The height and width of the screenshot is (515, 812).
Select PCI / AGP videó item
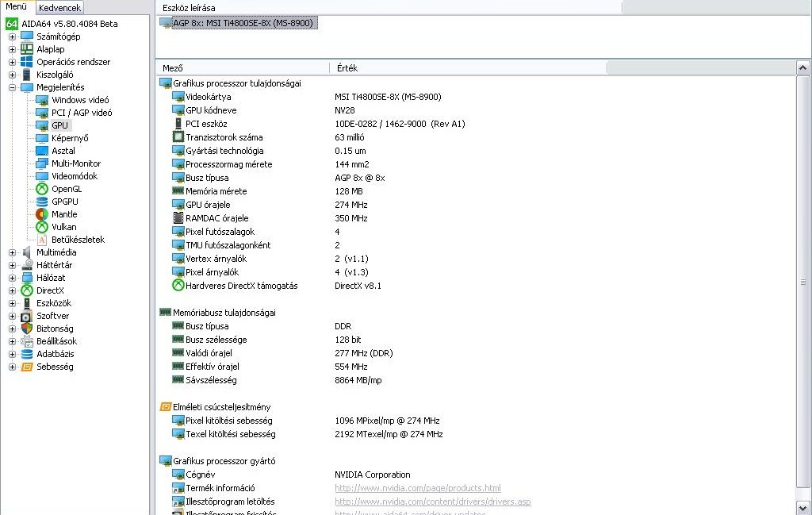(82, 113)
